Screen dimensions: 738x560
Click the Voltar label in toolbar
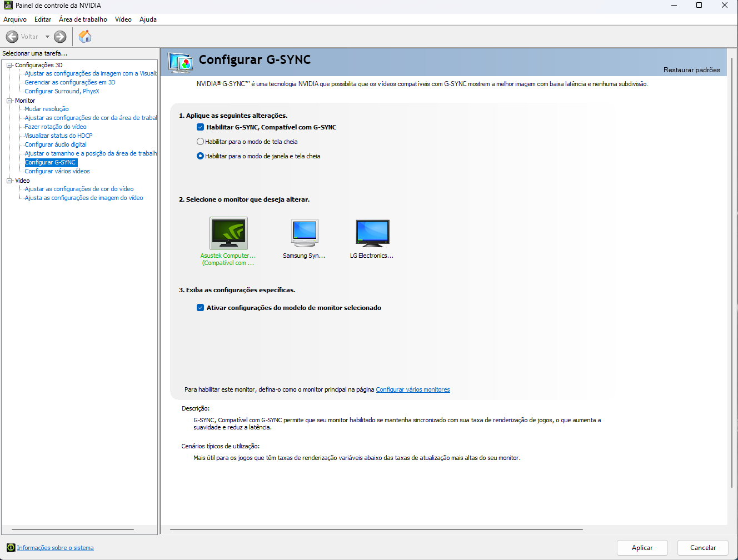click(x=29, y=37)
